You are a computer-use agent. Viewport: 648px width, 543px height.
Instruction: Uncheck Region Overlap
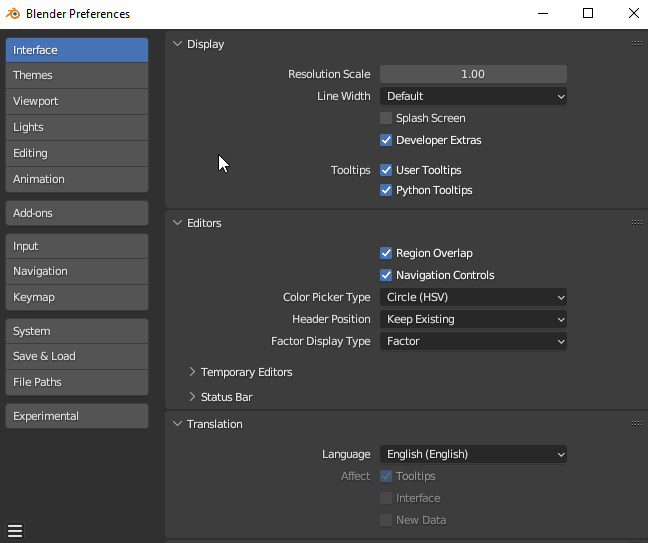tap(386, 253)
